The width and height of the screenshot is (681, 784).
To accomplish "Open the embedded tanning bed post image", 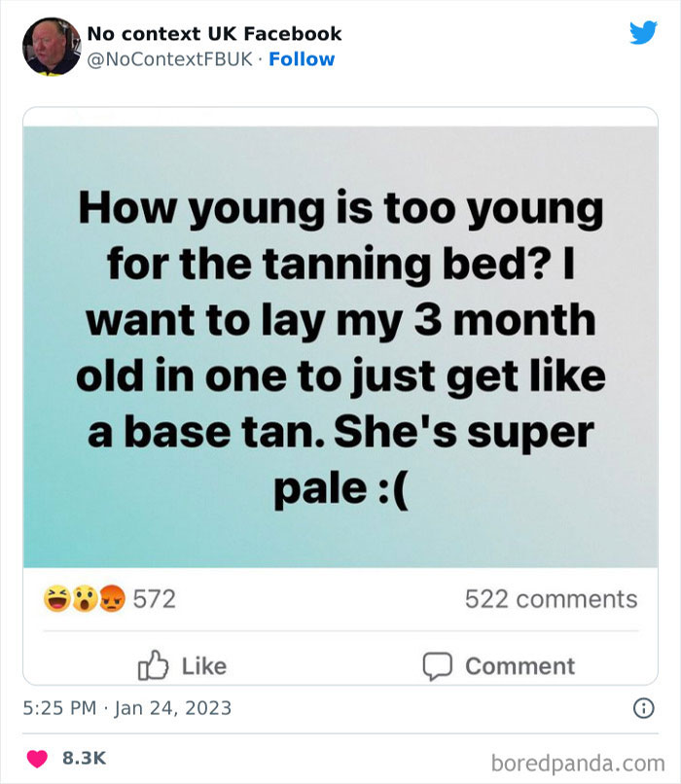I will coord(340,345).
